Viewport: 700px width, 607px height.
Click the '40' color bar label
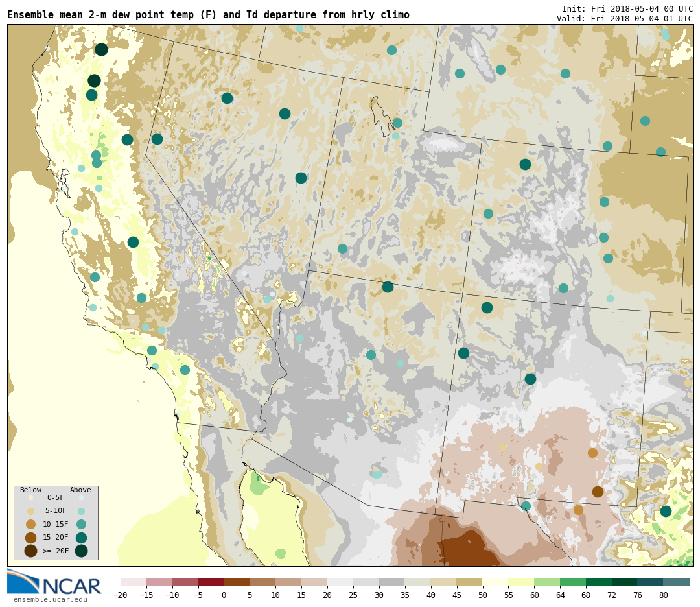click(430, 595)
